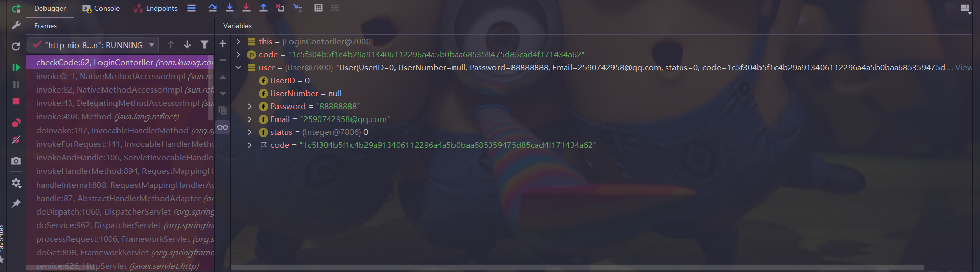This screenshot has height=272, width=980.
Task: Open View Breakpoints red circles icon
Action: [16, 123]
